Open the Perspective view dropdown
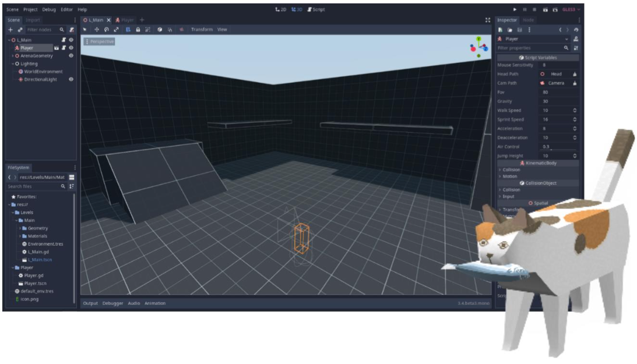The height and width of the screenshot is (364, 637). pos(100,41)
